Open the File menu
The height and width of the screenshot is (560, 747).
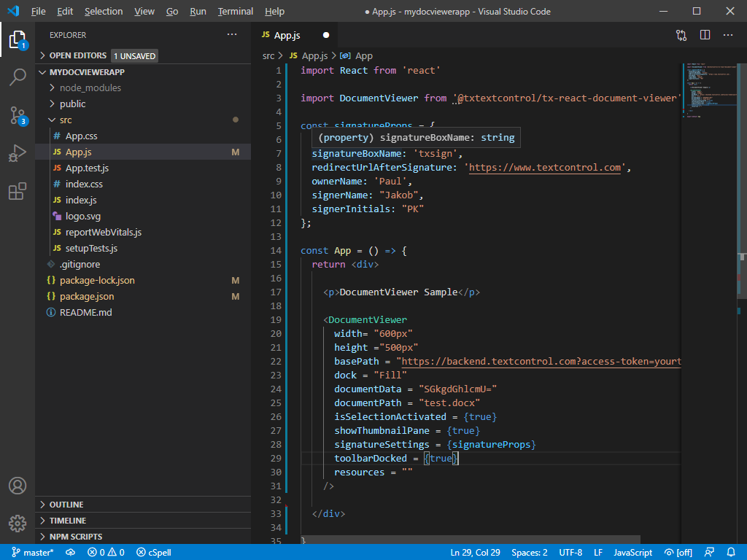[38, 12]
